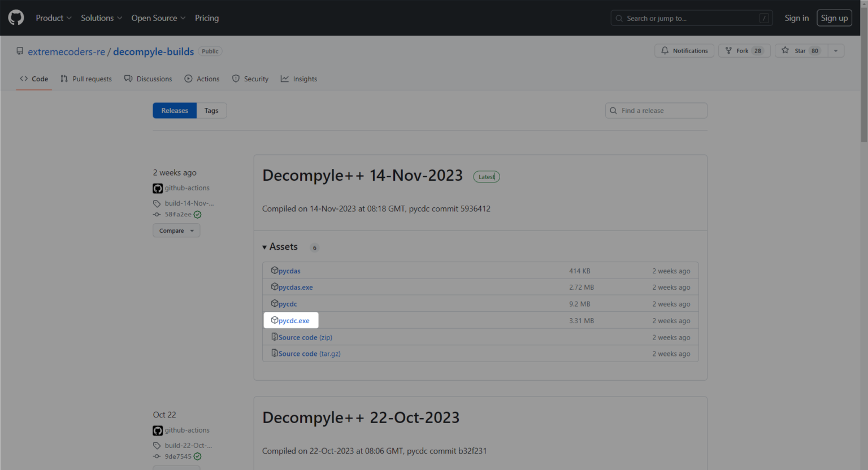Expand the Solutions navigation menu

101,18
